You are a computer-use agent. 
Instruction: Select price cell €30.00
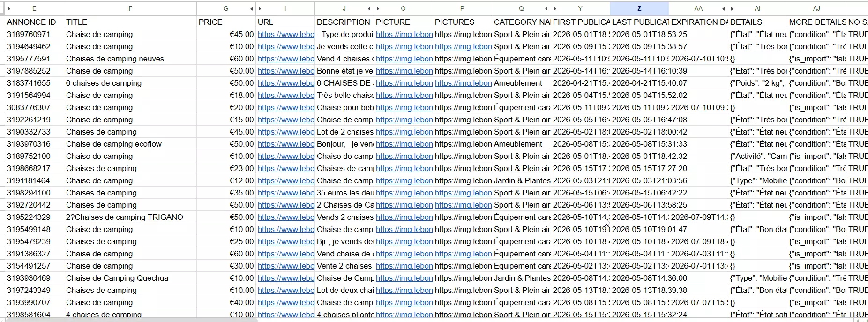point(226,266)
